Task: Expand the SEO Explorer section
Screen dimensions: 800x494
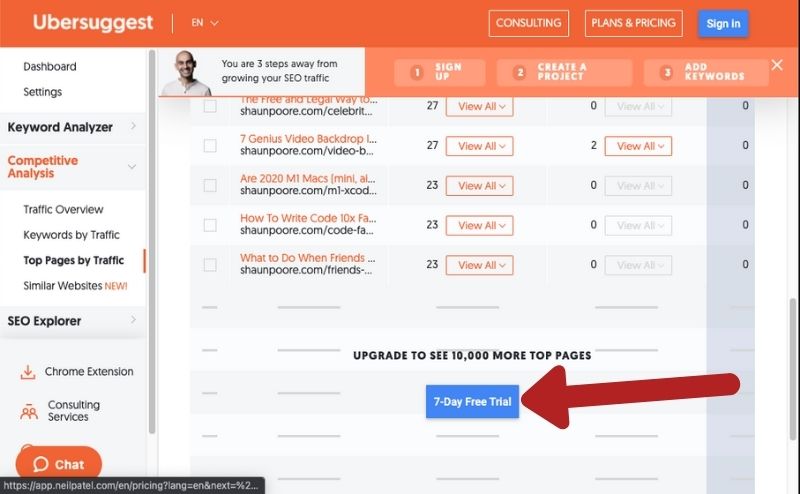Action: coord(72,321)
